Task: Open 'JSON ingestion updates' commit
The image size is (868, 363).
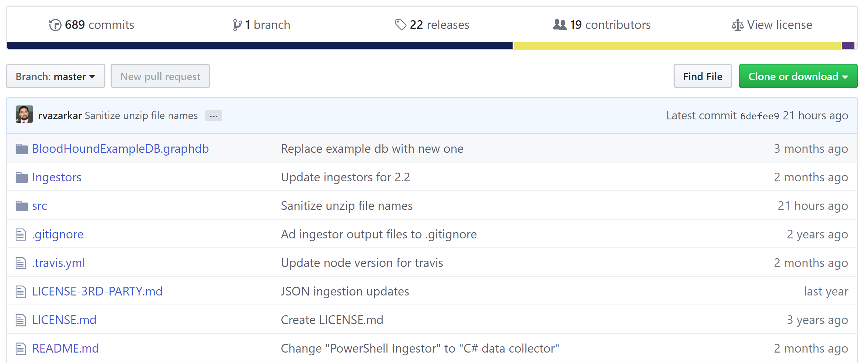Action: (x=345, y=291)
